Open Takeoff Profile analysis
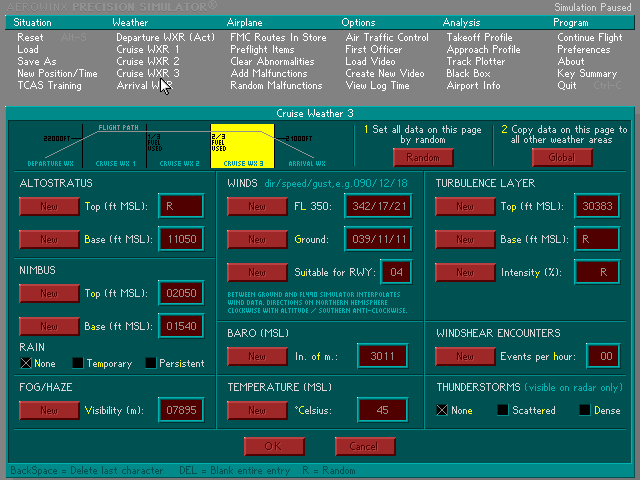 [x=479, y=37]
